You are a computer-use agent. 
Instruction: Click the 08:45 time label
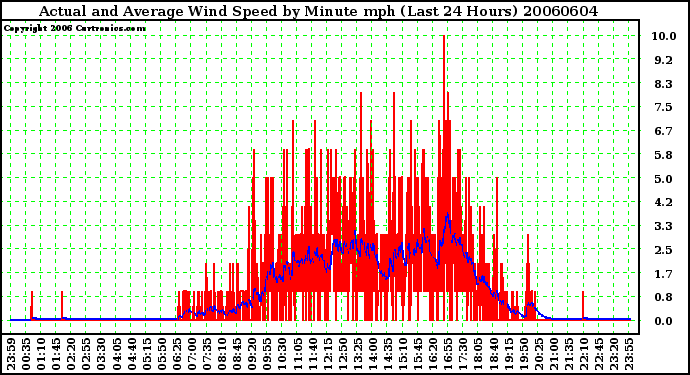[x=237, y=354]
